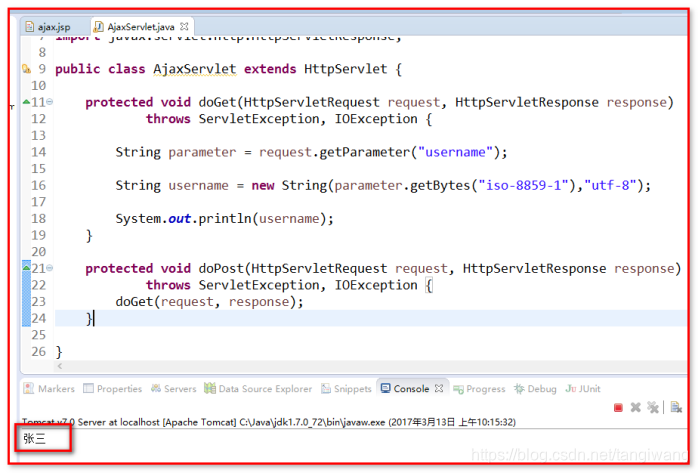Viewport: 698px width, 473px height.
Task: Click doGet(request, response) call on line 23
Action: 209,302
